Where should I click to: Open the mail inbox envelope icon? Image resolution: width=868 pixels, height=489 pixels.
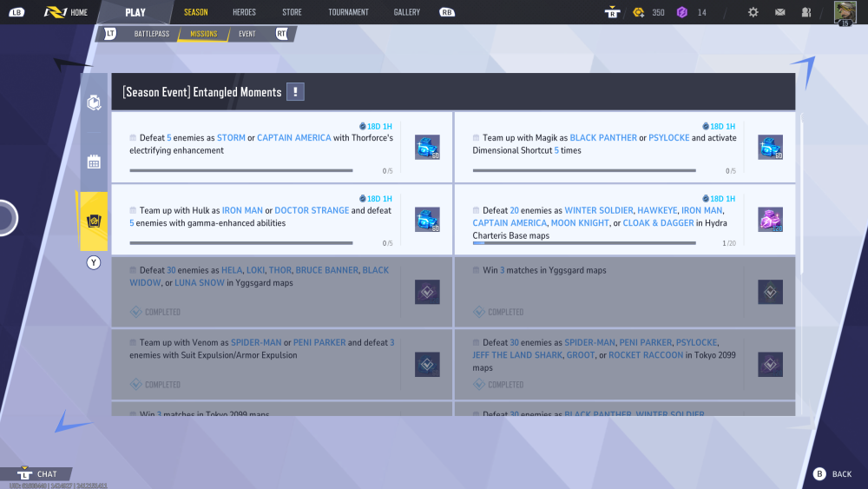pyautogui.click(x=779, y=12)
